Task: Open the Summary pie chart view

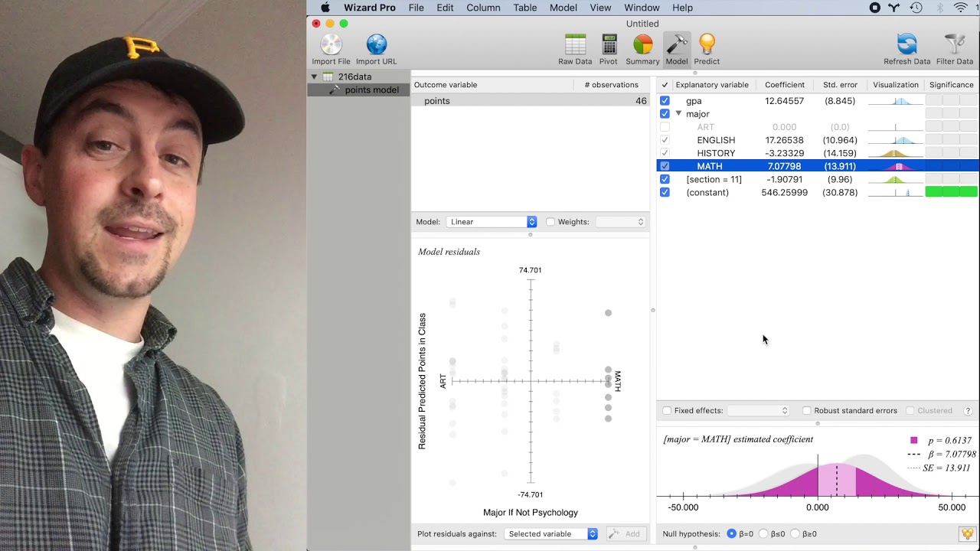Action: click(x=642, y=50)
